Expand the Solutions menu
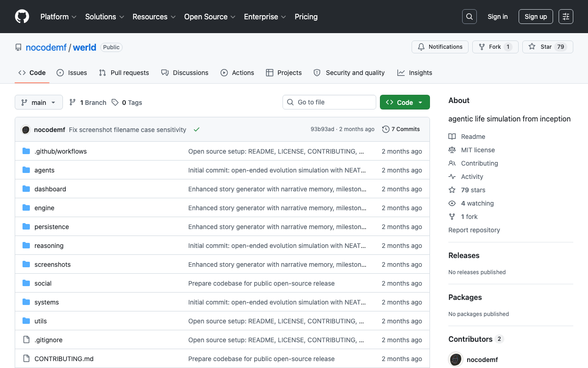This screenshot has height=368, width=588. tap(105, 17)
